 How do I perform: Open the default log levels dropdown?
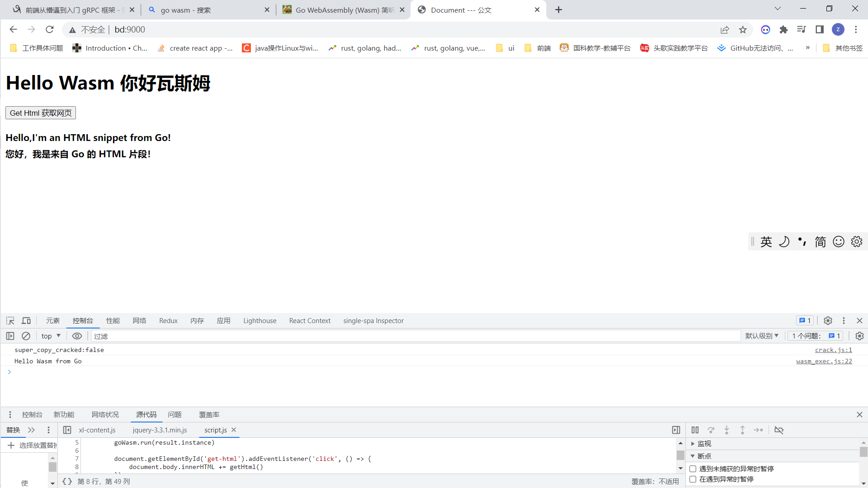pyautogui.click(x=762, y=336)
